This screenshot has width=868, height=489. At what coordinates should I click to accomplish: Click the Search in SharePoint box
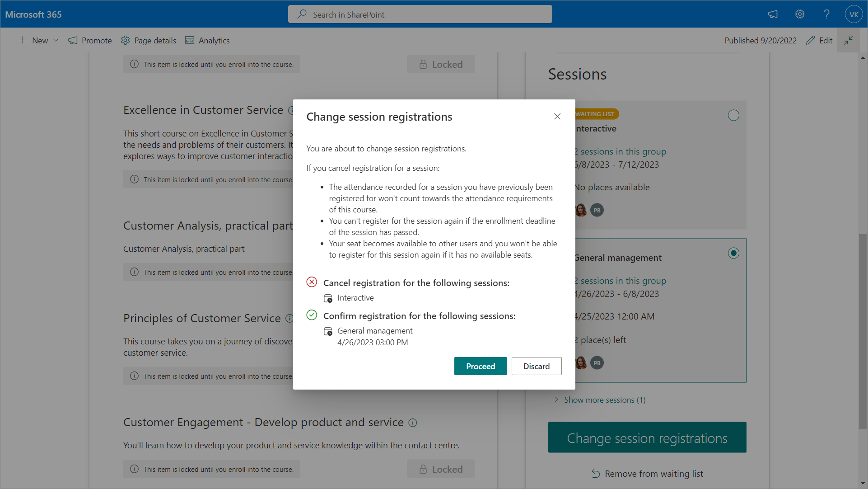tap(420, 14)
